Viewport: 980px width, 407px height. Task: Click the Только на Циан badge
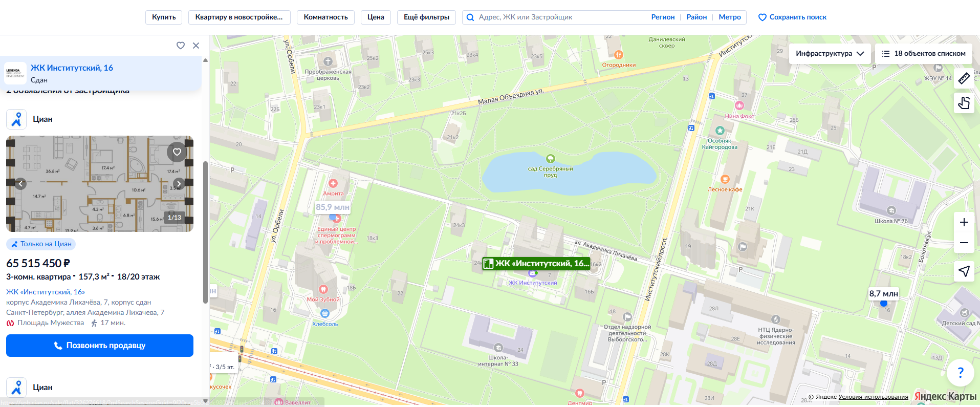pyautogui.click(x=41, y=244)
